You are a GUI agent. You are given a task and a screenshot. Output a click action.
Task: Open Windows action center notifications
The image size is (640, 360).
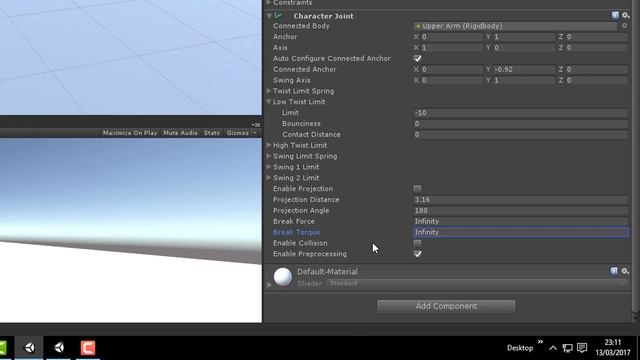(582, 348)
